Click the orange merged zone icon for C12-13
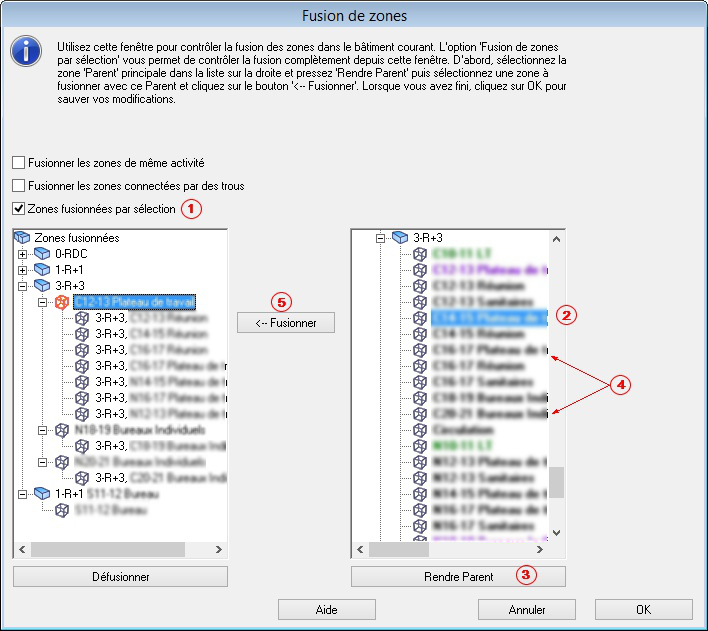 pyautogui.click(x=61, y=302)
